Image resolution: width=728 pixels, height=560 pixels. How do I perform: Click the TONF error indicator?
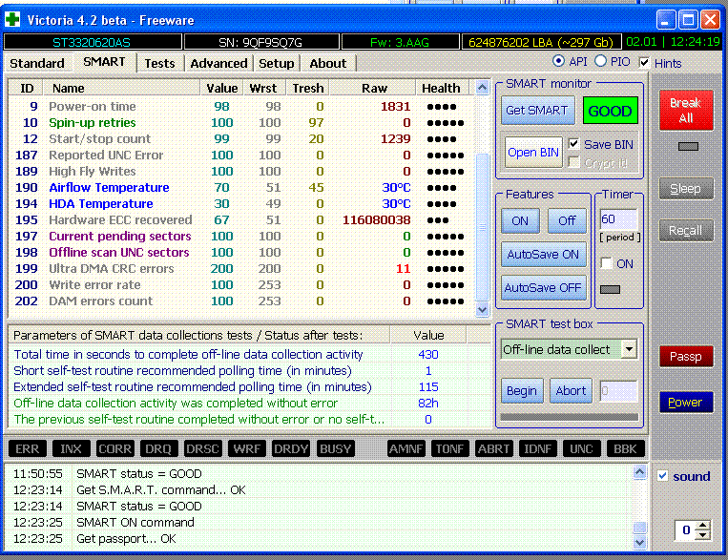[450, 449]
